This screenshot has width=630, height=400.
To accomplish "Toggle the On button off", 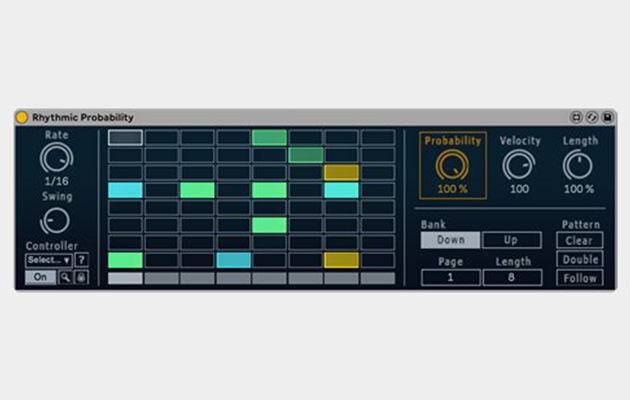I will [x=40, y=277].
